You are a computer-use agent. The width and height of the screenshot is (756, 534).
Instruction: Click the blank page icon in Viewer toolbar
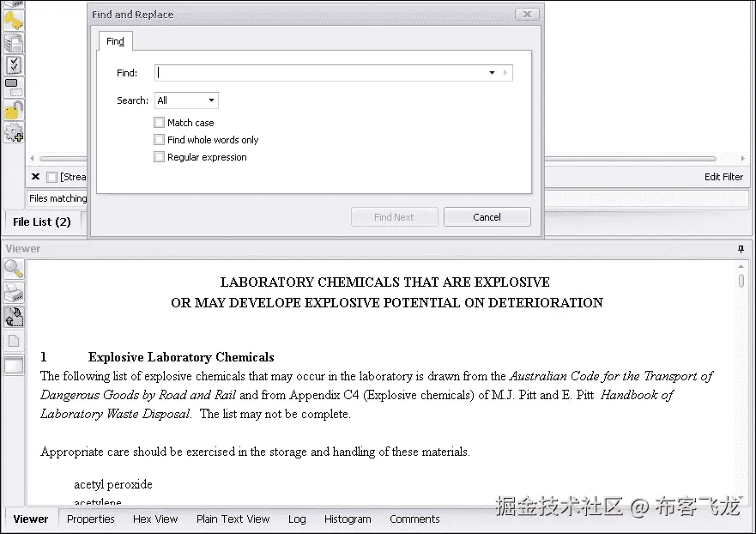[14, 341]
